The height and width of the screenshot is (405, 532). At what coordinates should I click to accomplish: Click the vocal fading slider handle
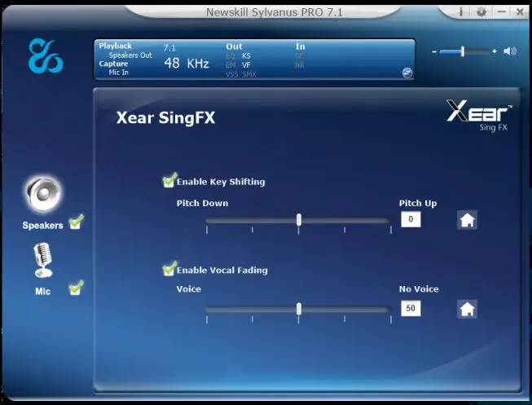298,309
